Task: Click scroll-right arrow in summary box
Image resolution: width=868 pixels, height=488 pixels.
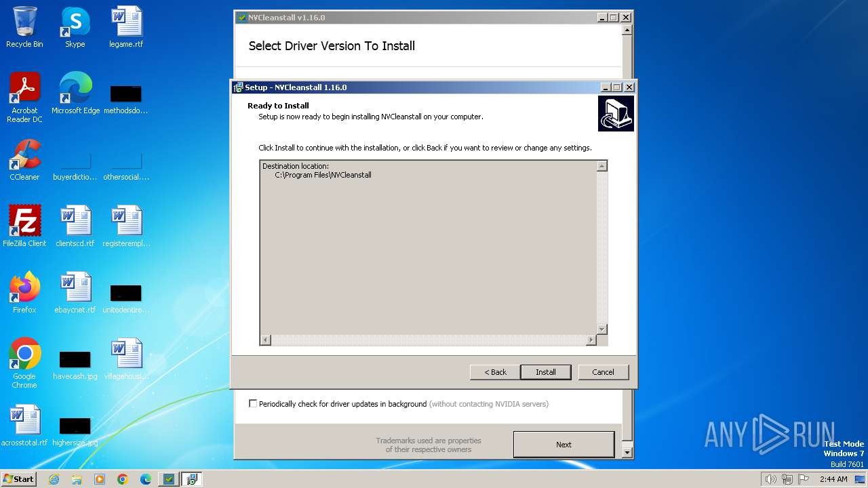Action: point(591,340)
